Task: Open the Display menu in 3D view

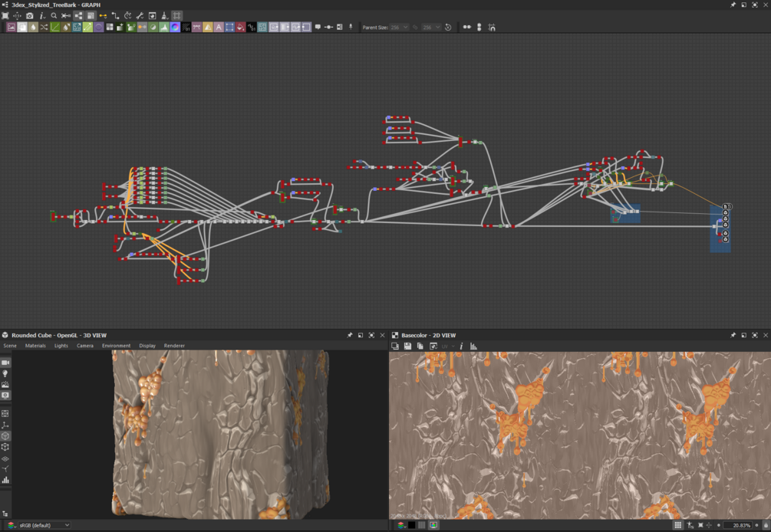Action: pos(147,346)
